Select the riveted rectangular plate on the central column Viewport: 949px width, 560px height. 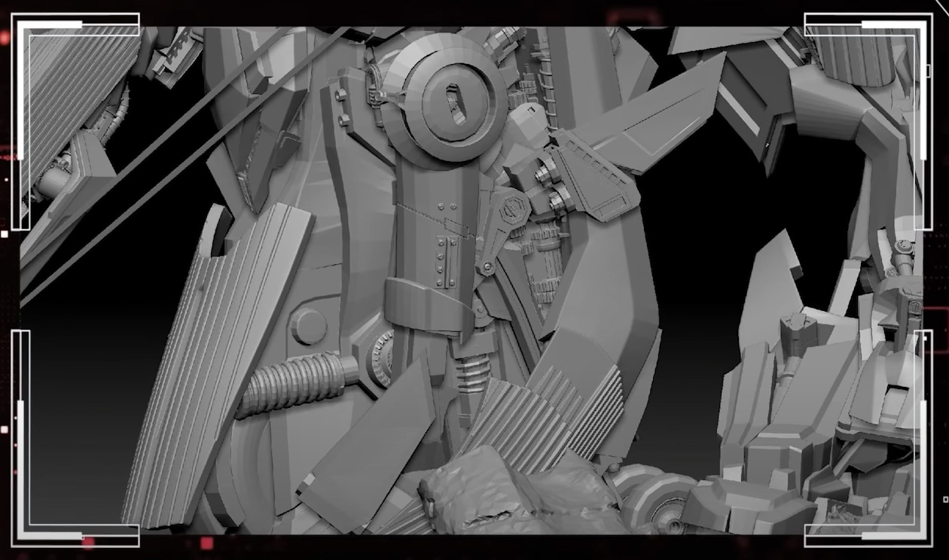coord(446,260)
